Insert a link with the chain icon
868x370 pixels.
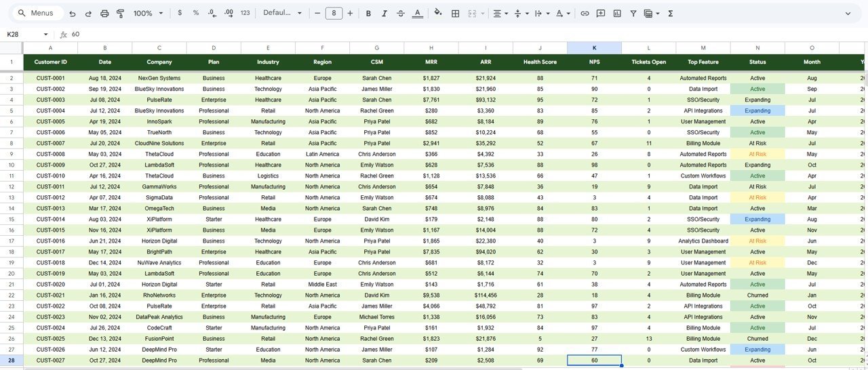tap(584, 14)
